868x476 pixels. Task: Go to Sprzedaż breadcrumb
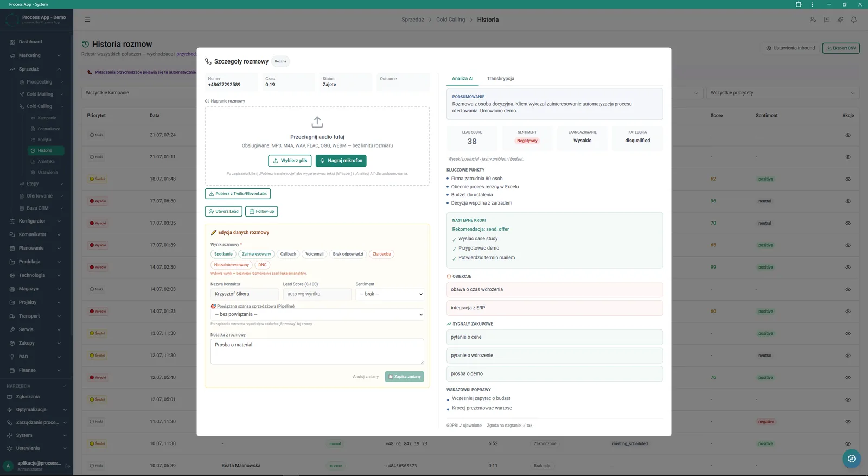[413, 20]
